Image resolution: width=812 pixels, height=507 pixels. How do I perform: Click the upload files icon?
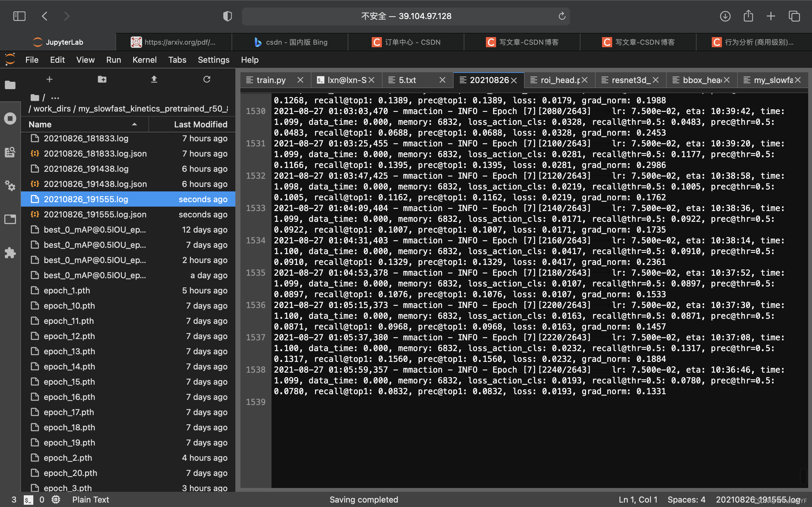coord(154,80)
